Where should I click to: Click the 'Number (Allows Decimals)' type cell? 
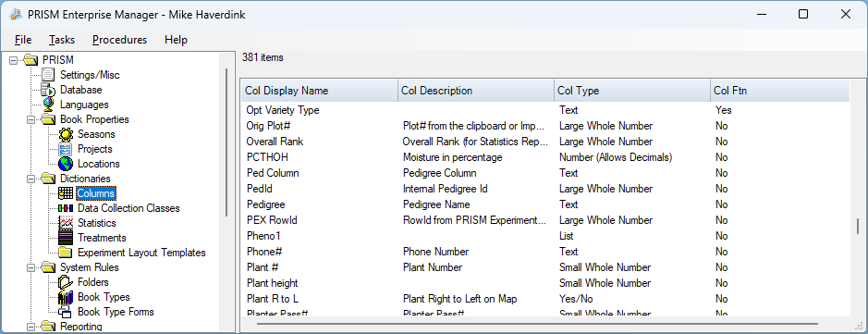tap(616, 157)
